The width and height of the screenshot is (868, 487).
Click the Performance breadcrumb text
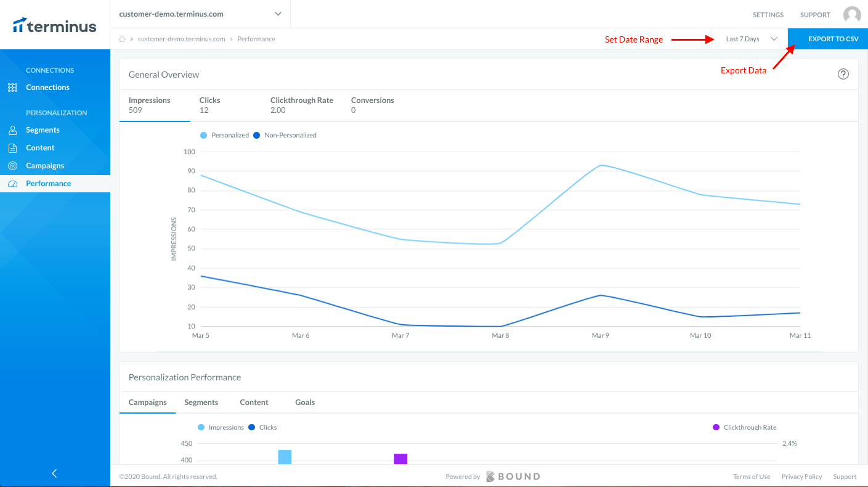tap(256, 39)
